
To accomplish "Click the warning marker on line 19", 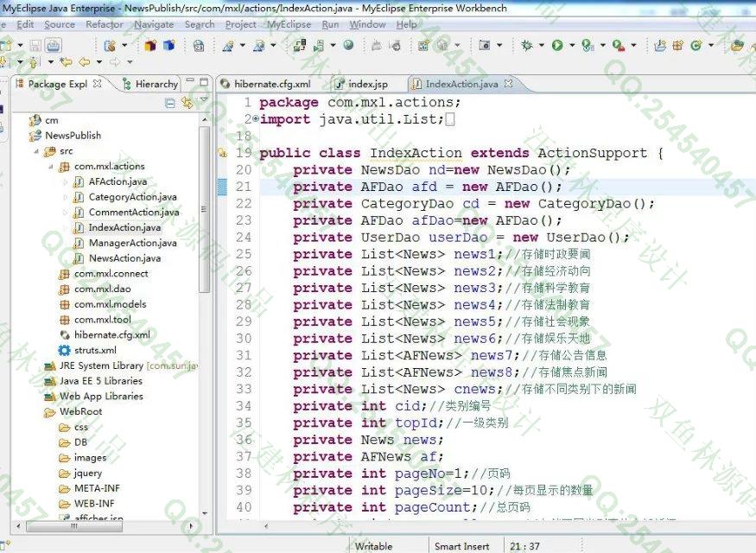I will [222, 153].
